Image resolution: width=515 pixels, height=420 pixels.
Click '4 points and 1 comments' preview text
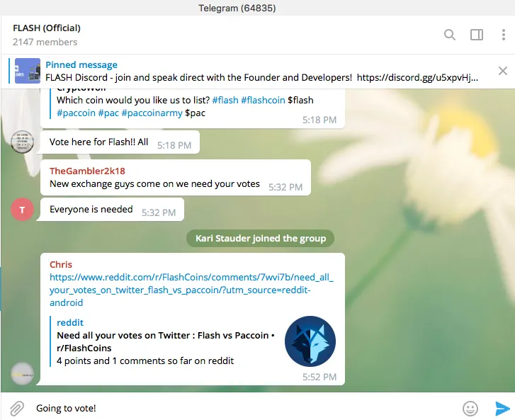click(x=145, y=361)
